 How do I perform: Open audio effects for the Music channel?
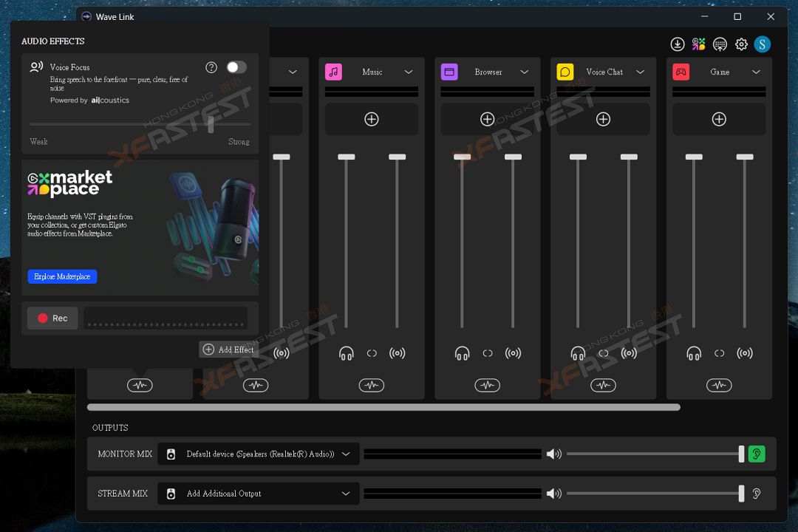[372, 386]
